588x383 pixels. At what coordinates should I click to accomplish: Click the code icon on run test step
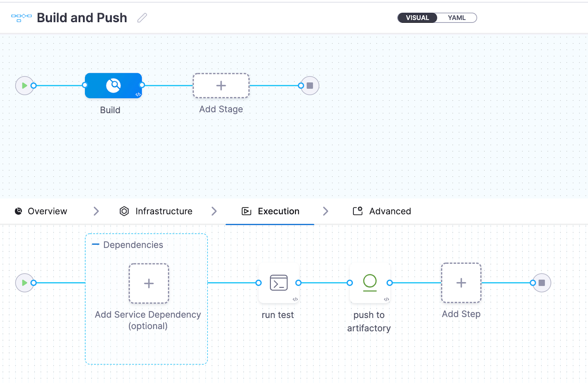(295, 299)
